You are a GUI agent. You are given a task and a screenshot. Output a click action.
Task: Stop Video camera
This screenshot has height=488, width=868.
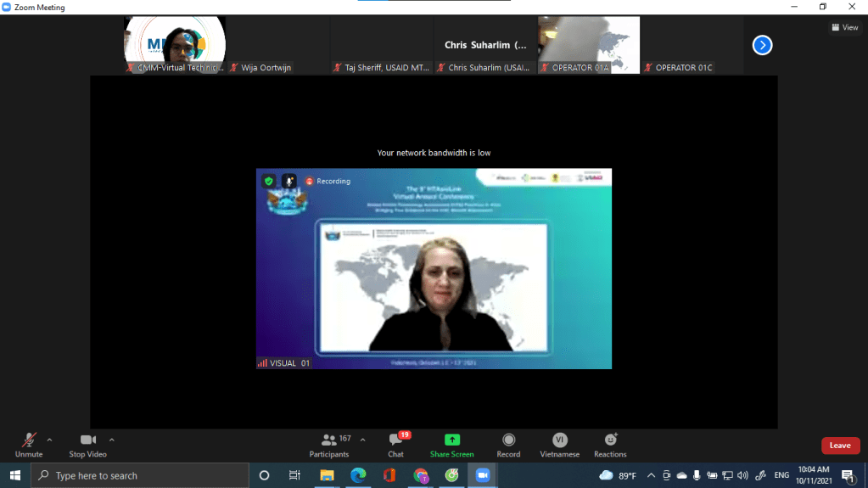tap(87, 444)
